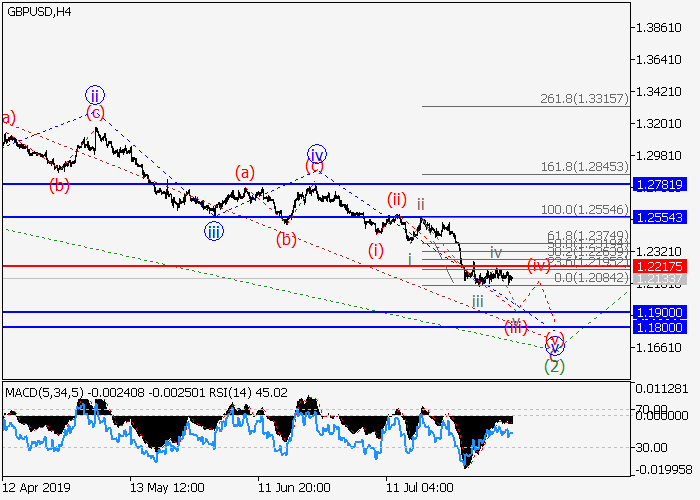Click the green (2) wave label

click(554, 367)
